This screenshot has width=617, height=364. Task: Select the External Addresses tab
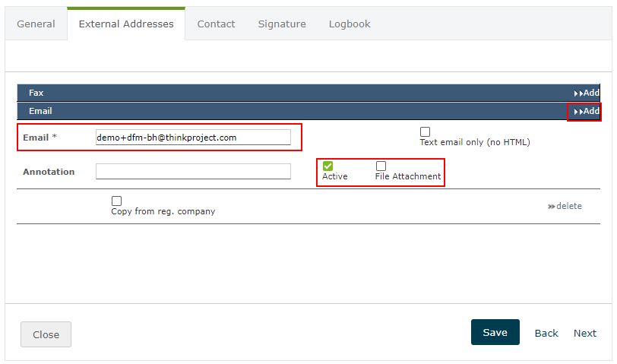click(126, 24)
